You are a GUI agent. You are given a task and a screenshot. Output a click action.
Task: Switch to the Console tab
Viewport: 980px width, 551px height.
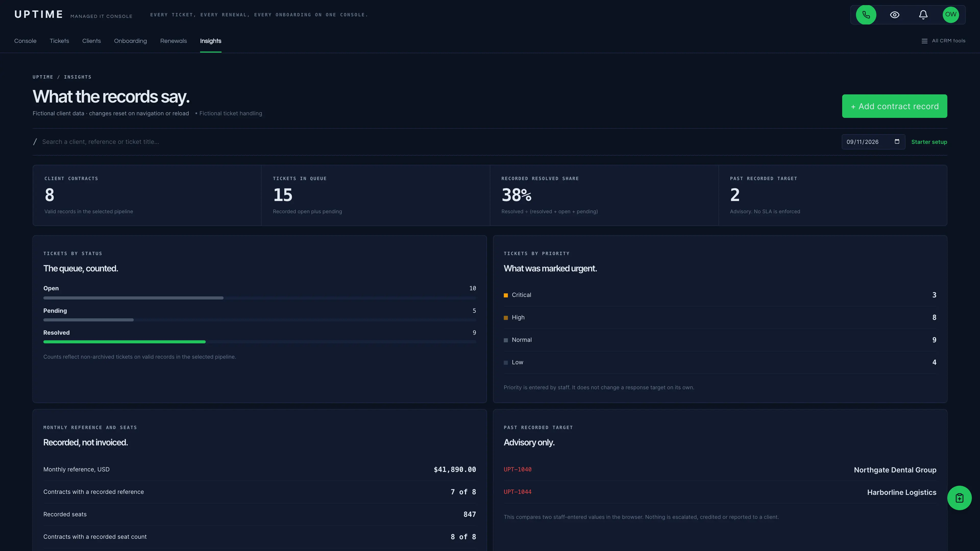point(26,41)
